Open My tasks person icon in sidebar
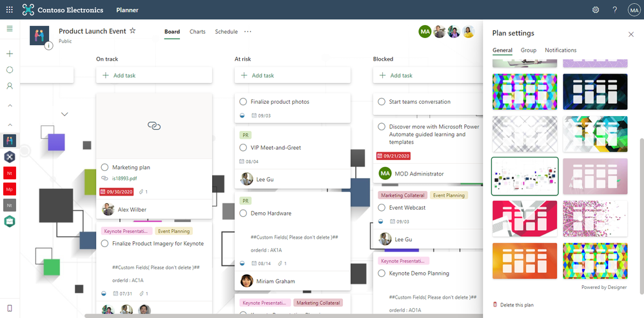Image resolution: width=644 pixels, height=318 pixels. (x=10, y=86)
